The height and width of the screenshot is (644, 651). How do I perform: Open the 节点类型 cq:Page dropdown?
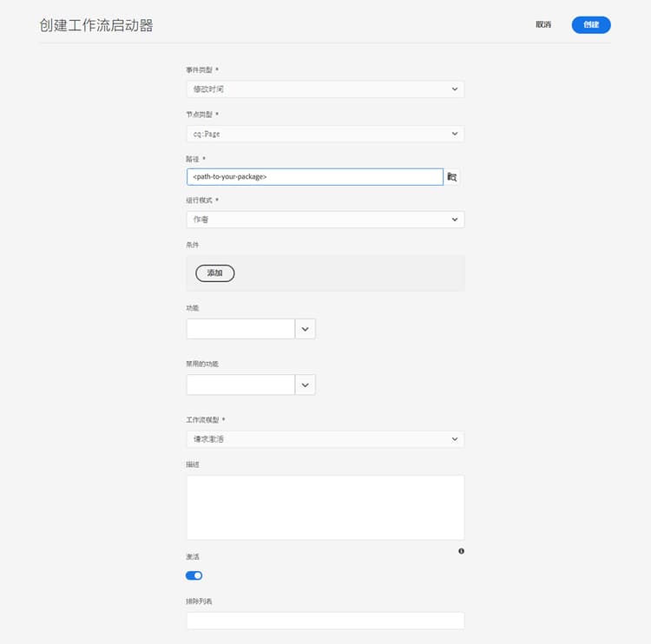(x=325, y=134)
